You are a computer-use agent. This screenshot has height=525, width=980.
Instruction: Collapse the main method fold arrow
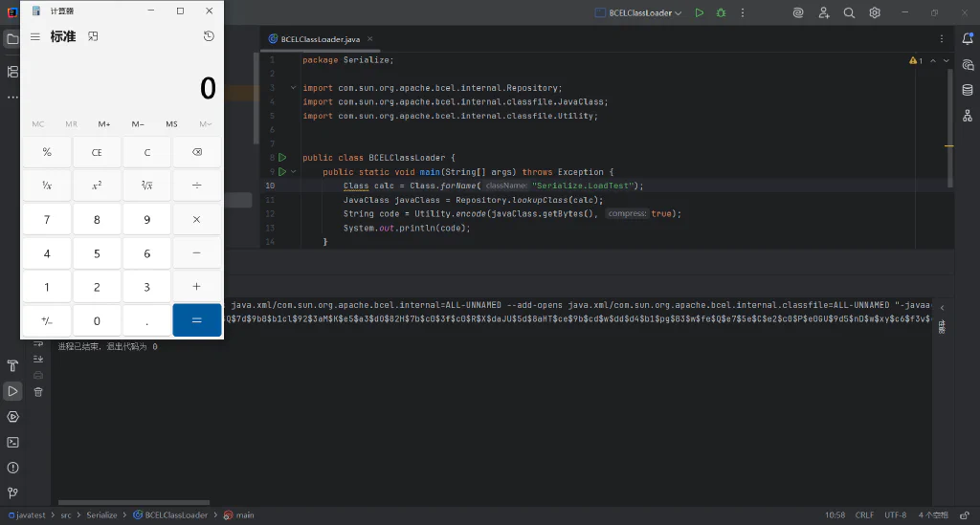[x=293, y=172]
